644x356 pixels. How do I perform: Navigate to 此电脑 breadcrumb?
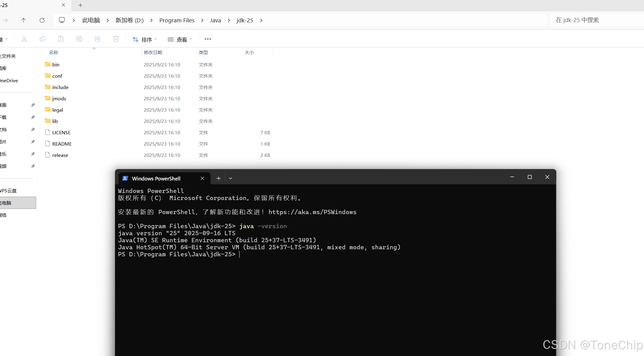[91, 20]
